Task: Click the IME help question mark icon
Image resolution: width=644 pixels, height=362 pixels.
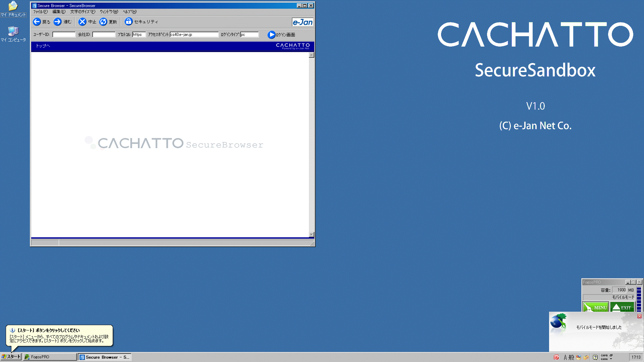Action: (595, 357)
